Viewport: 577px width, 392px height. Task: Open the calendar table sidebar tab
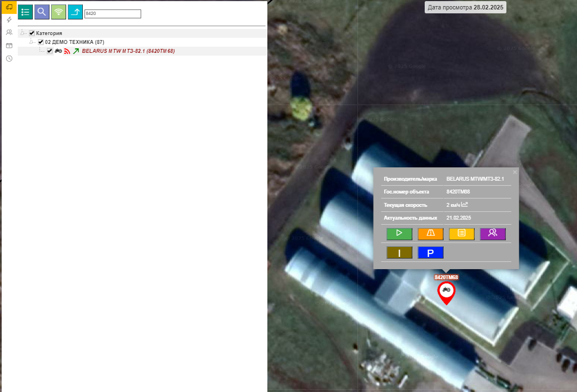[9, 46]
